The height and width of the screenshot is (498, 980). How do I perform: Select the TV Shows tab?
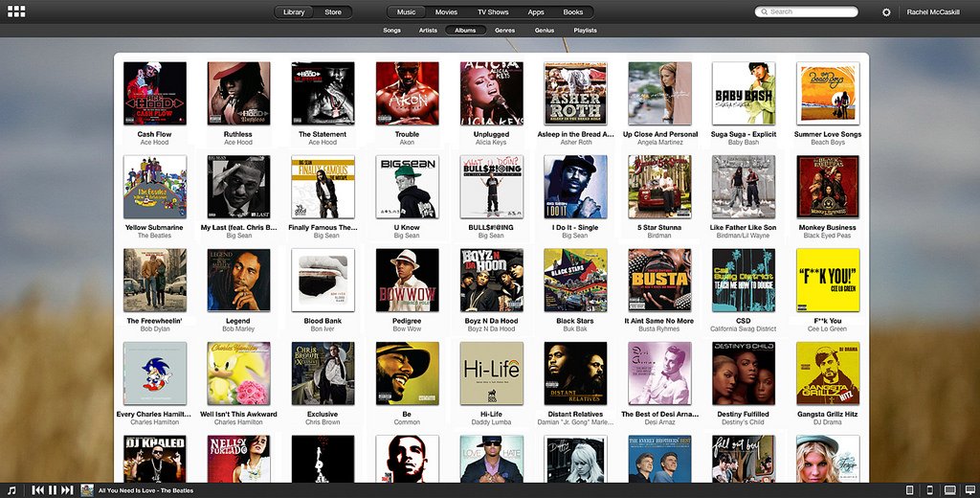tap(493, 11)
